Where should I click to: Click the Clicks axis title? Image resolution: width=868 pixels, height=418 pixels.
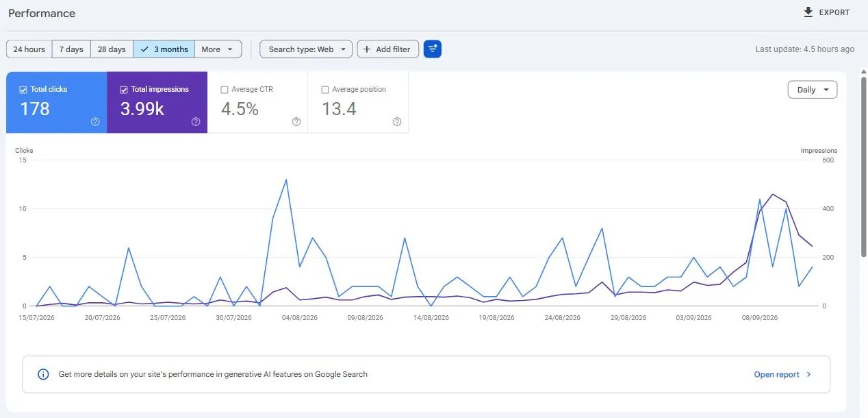[x=24, y=151]
